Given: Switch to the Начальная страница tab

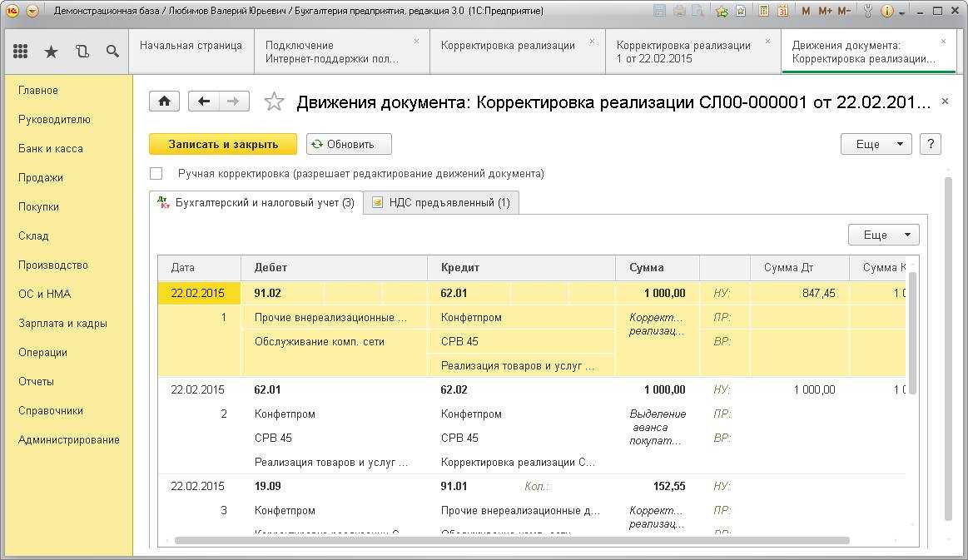Looking at the screenshot, I should (191, 46).
